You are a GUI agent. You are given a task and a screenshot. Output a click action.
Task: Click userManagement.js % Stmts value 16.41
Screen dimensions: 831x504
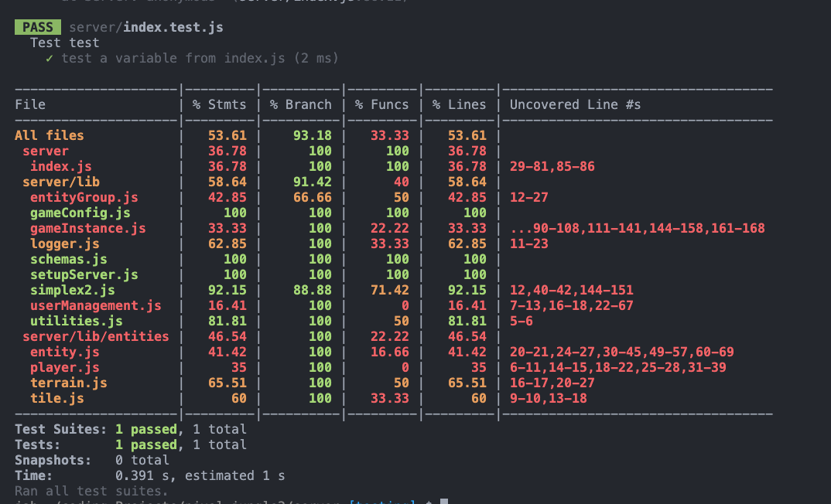[x=227, y=305]
